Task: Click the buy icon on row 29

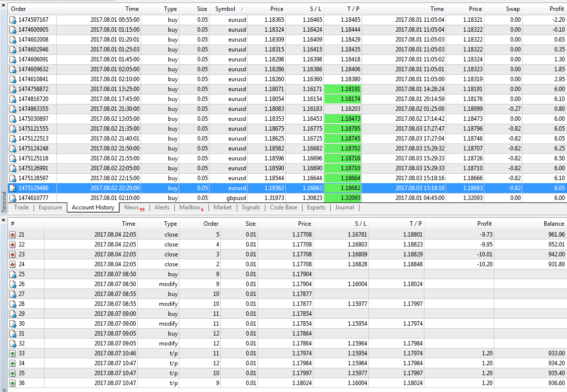Action: [13, 314]
